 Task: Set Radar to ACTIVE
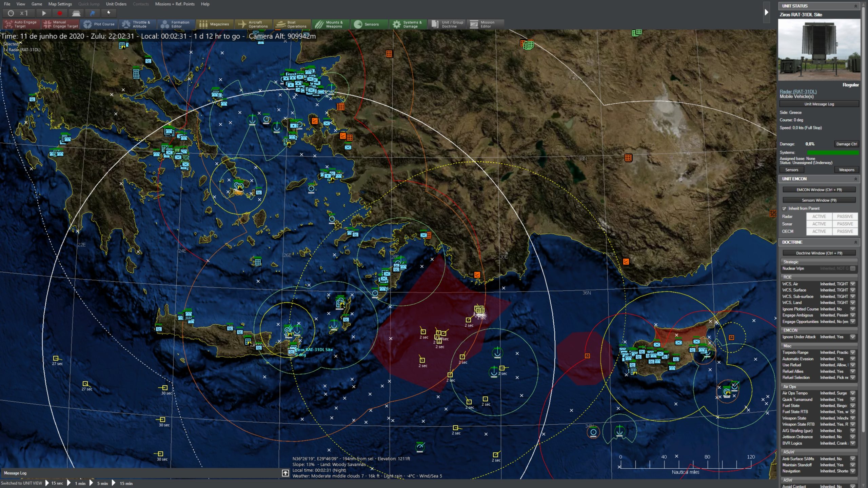[819, 217]
